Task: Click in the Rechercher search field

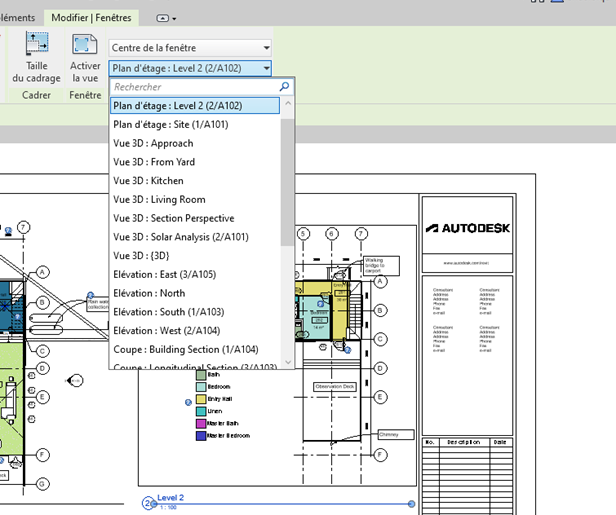Action: [x=190, y=87]
